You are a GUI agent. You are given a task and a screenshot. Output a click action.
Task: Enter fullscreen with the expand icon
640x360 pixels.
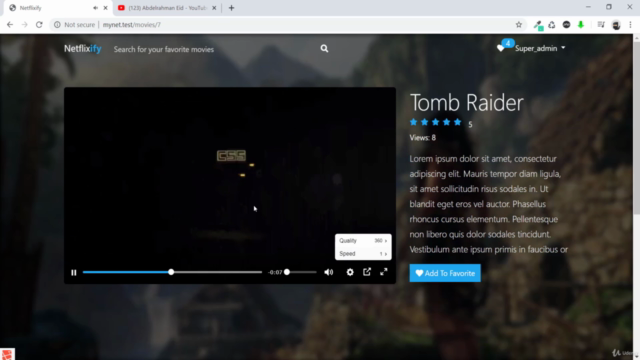point(384,272)
